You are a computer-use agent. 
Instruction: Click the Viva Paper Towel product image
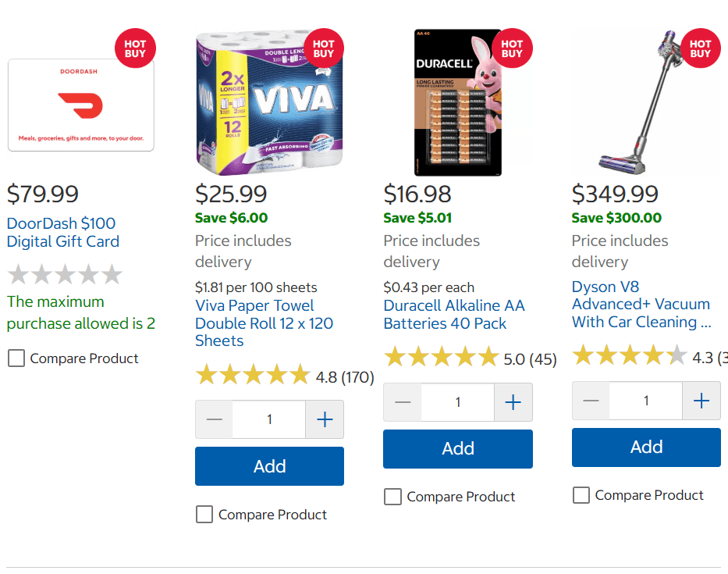[269, 103]
